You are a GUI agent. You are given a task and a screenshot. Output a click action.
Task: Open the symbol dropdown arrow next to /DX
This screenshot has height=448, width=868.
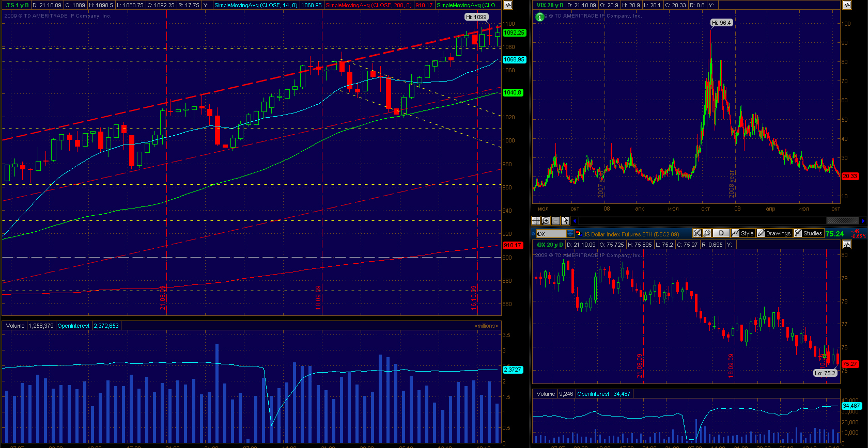570,234
